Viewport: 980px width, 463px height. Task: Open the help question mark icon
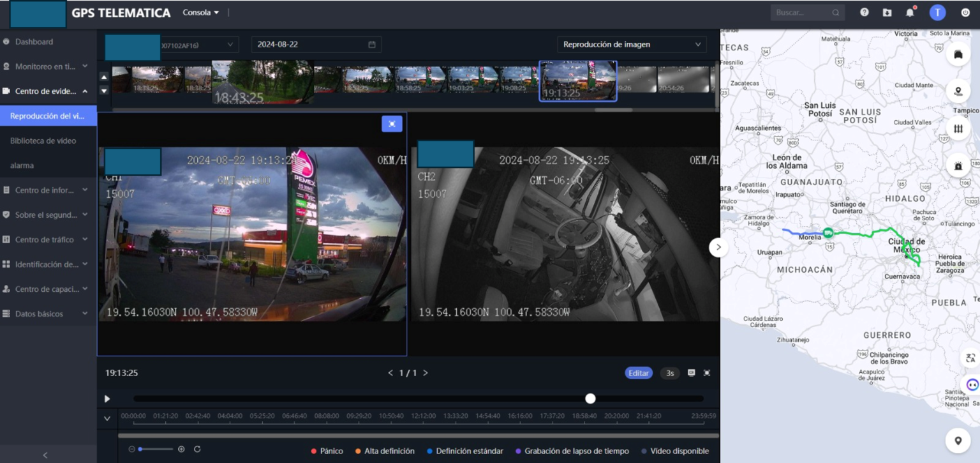pyautogui.click(x=864, y=12)
